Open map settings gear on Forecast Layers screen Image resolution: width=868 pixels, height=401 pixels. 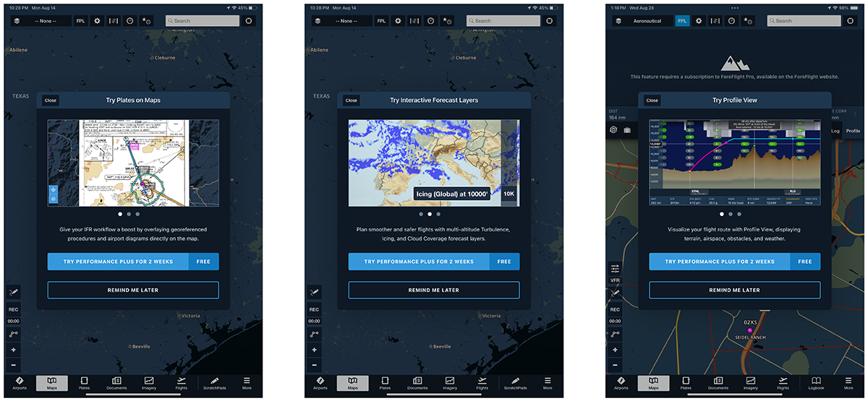point(398,21)
